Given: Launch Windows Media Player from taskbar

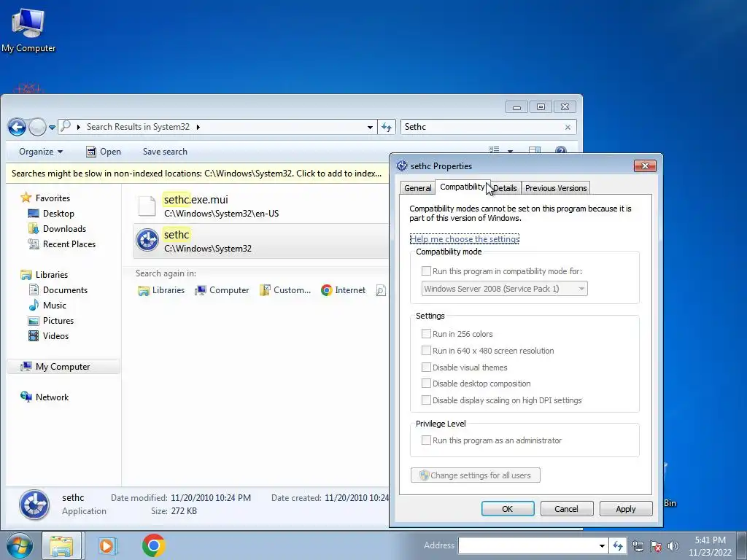Looking at the screenshot, I should [108, 545].
